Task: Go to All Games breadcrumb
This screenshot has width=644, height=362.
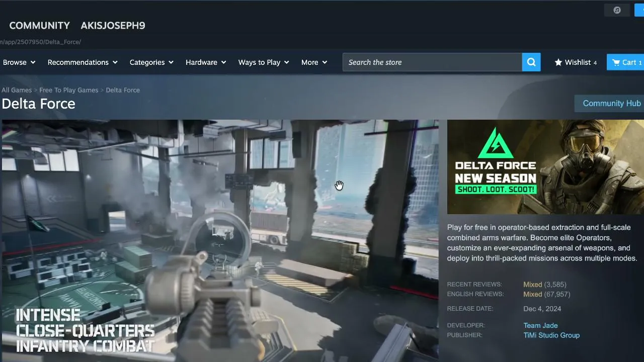Action: click(x=17, y=90)
